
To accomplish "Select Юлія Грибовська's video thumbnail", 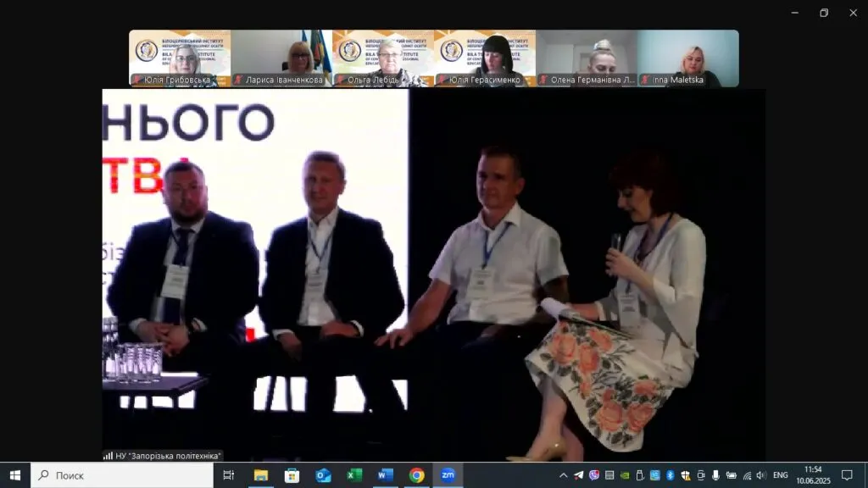I will pos(180,58).
